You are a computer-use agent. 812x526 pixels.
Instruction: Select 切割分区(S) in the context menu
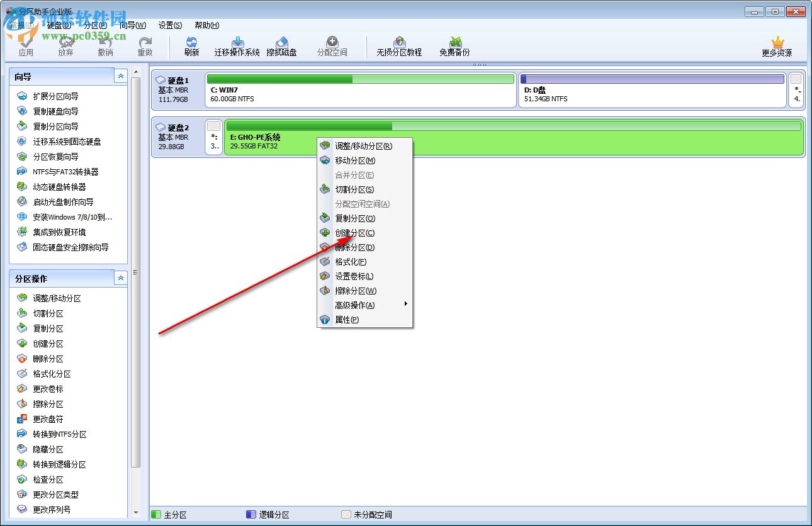pos(365,189)
